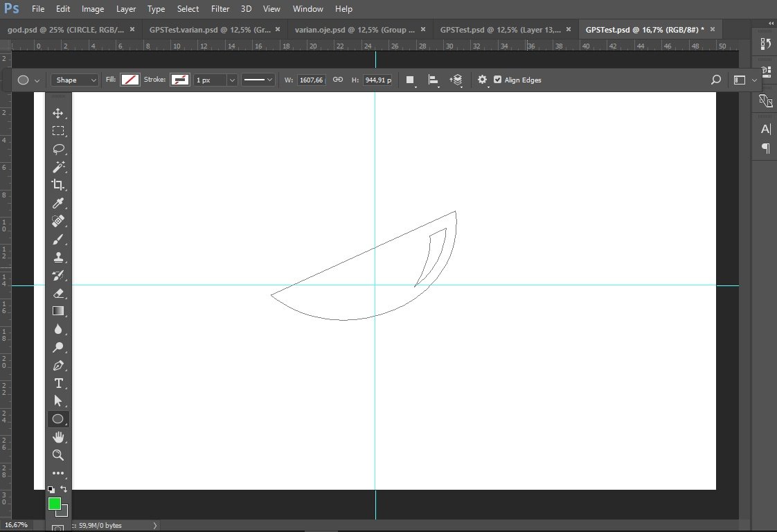Viewport: 777px width, 532px height.
Task: Choose the Hand tool
Action: (x=58, y=437)
